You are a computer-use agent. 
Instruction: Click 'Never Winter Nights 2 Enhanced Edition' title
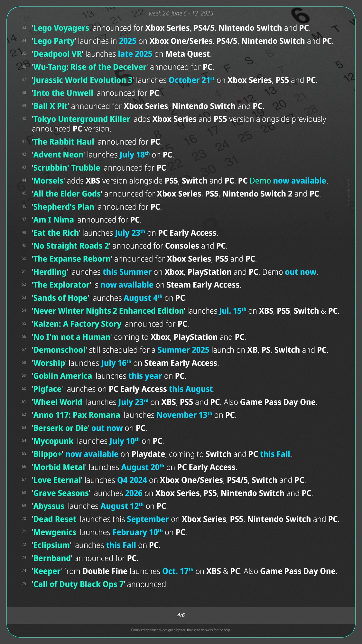[x=108, y=311]
